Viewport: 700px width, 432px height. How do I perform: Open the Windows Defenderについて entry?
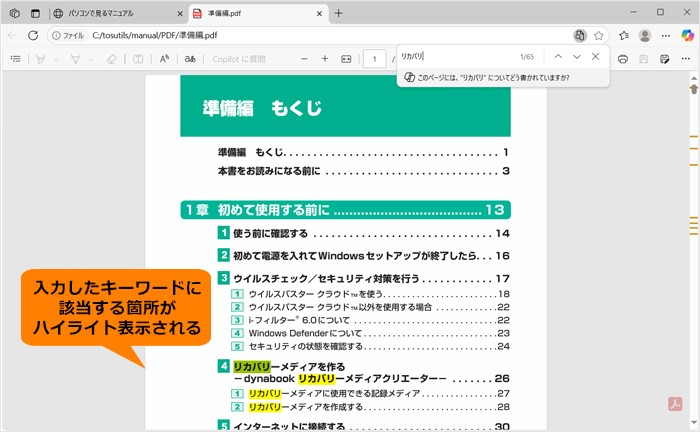pyautogui.click(x=370, y=333)
